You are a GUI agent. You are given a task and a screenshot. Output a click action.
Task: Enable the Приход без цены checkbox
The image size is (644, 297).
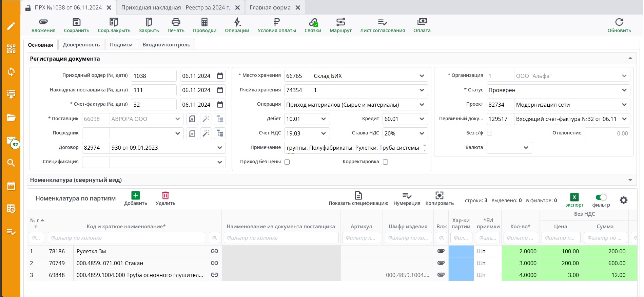coord(287,162)
